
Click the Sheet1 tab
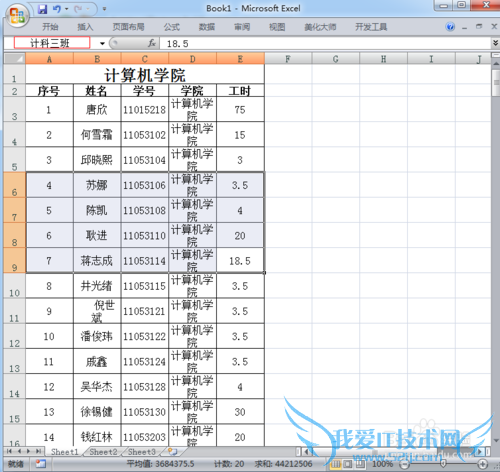[65, 452]
